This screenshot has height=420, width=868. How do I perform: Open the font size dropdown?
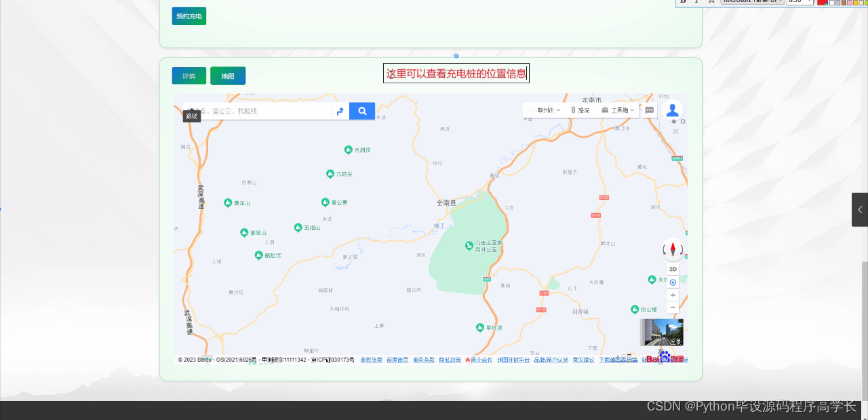point(800,2)
